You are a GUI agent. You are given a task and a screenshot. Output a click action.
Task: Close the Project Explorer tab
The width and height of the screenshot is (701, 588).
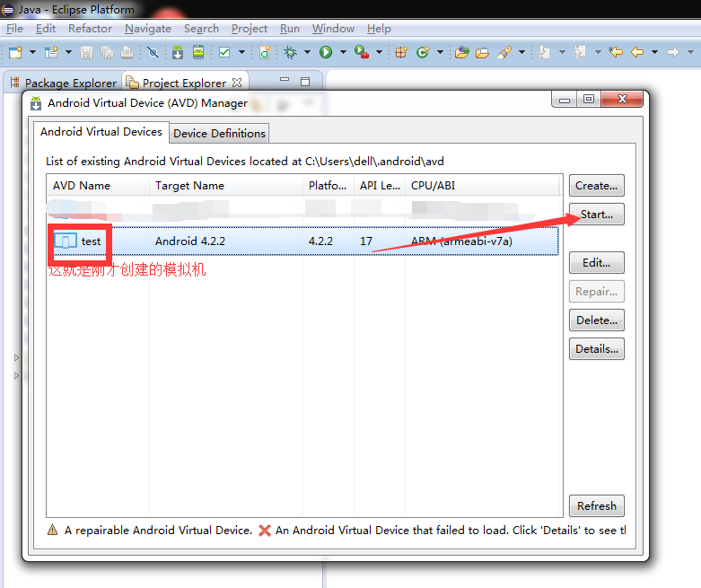237,83
